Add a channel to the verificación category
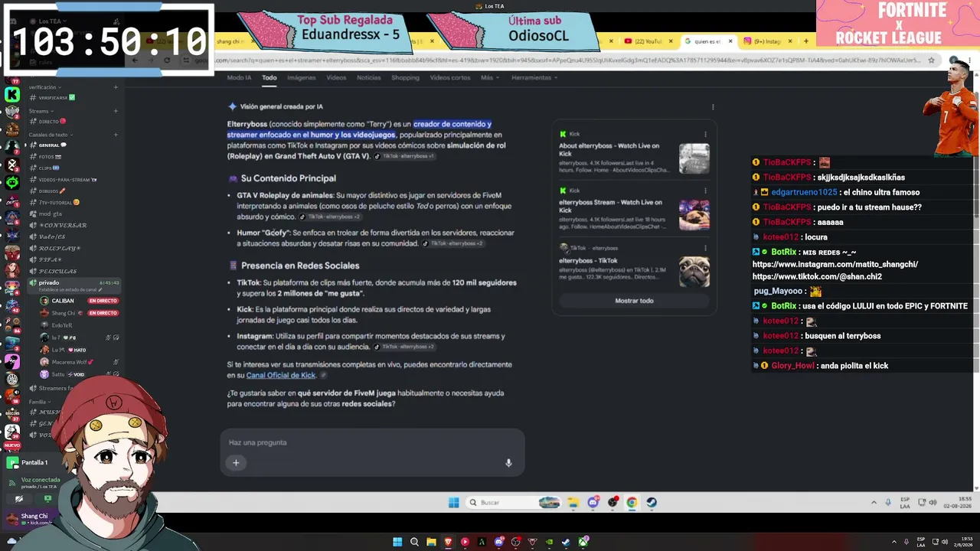 point(116,87)
